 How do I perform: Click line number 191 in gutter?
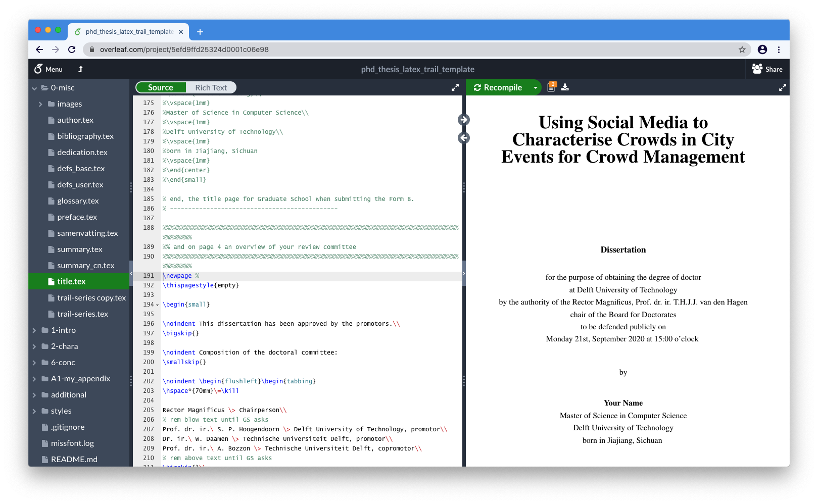click(x=149, y=276)
